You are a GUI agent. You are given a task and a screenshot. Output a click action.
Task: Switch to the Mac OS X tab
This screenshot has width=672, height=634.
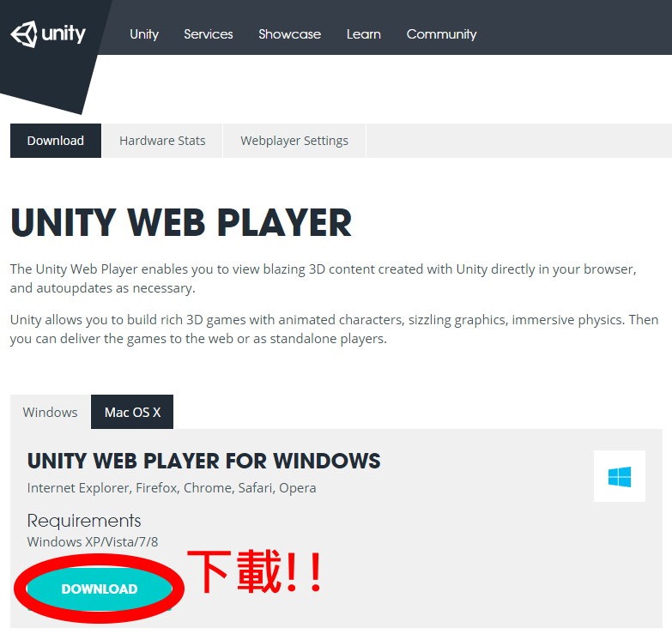(x=132, y=412)
